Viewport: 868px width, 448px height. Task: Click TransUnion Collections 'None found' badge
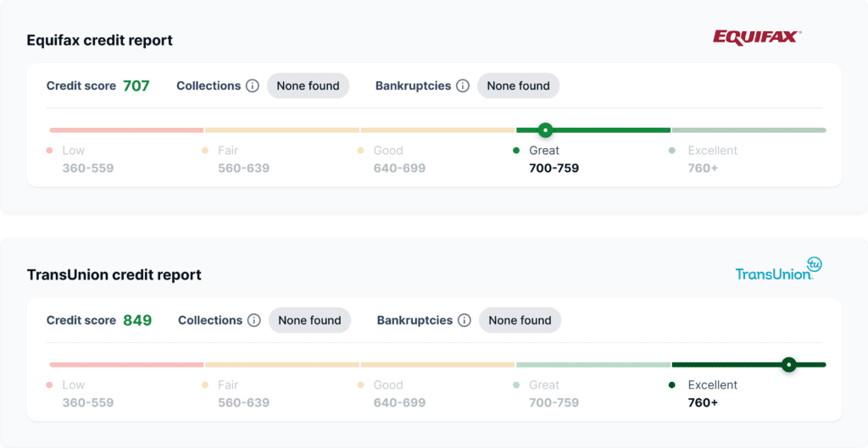[309, 320]
